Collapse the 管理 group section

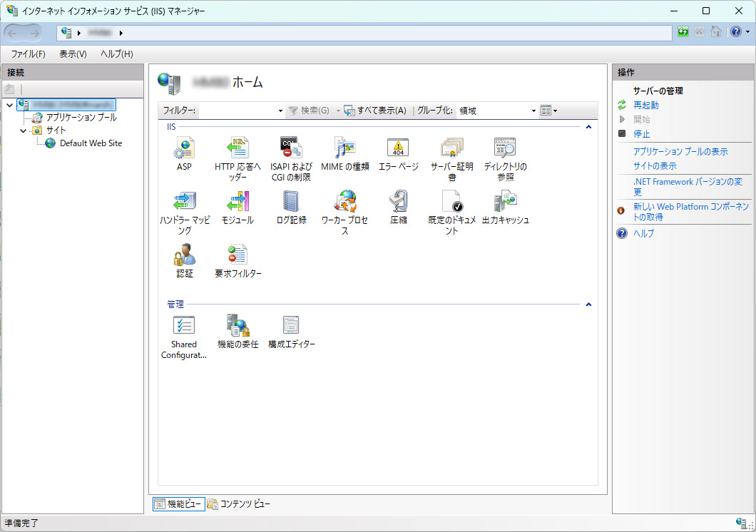pyautogui.click(x=588, y=305)
